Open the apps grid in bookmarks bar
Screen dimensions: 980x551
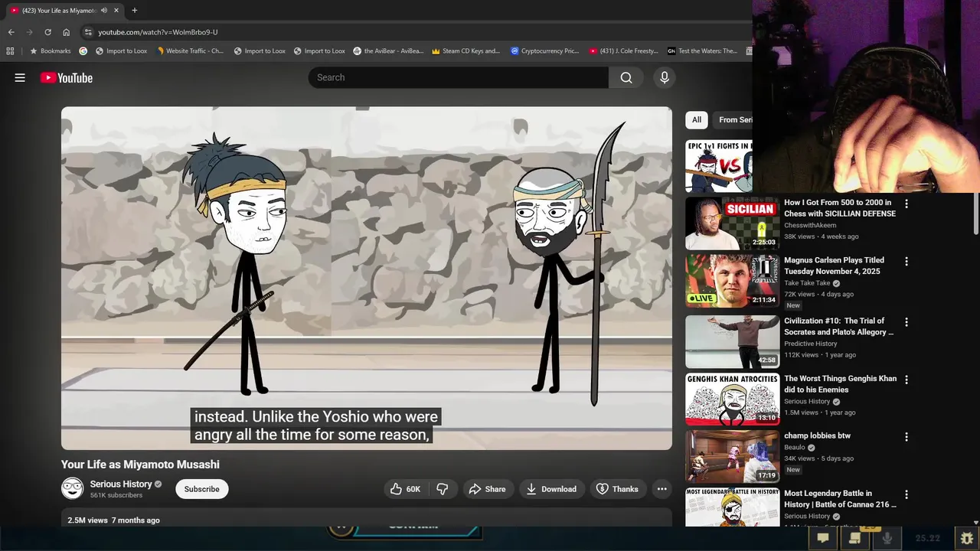[x=10, y=51]
